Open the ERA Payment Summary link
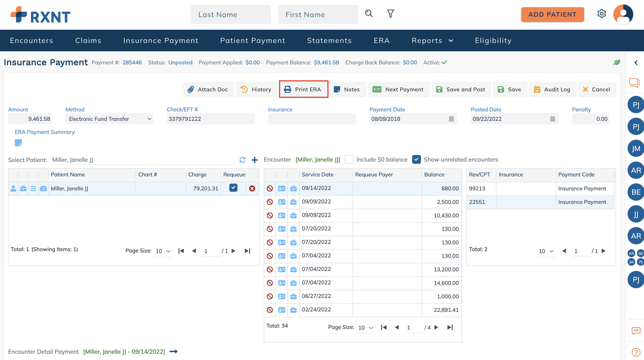This screenshot has width=644, height=360. [45, 132]
